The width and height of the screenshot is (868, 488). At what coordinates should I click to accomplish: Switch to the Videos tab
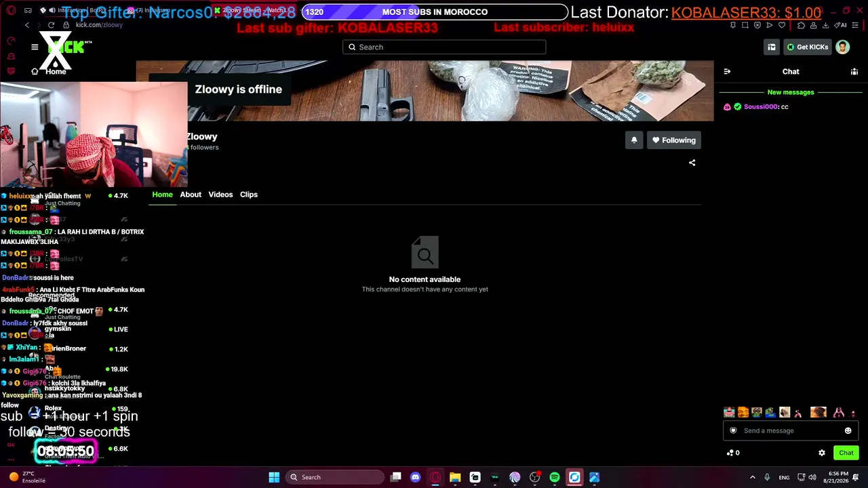pyautogui.click(x=220, y=195)
